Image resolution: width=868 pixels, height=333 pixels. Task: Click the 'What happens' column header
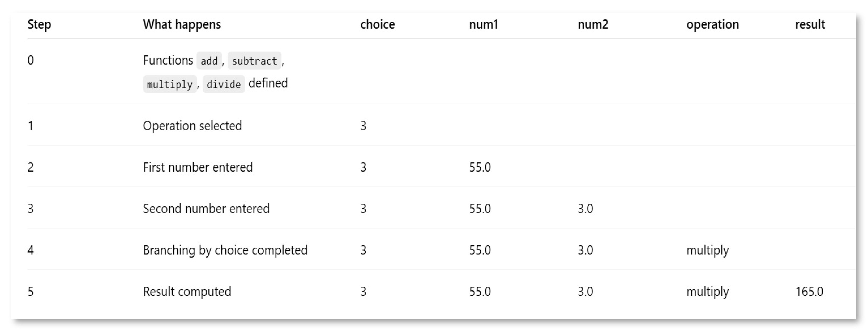click(x=182, y=25)
